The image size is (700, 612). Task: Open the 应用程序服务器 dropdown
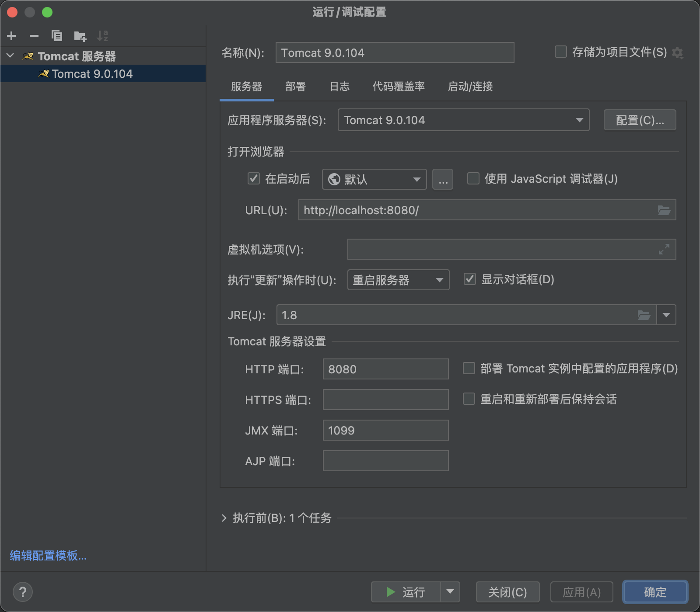coord(463,120)
